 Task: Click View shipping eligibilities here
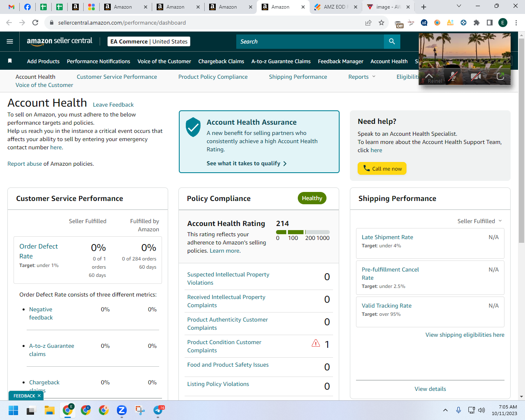pos(465,335)
